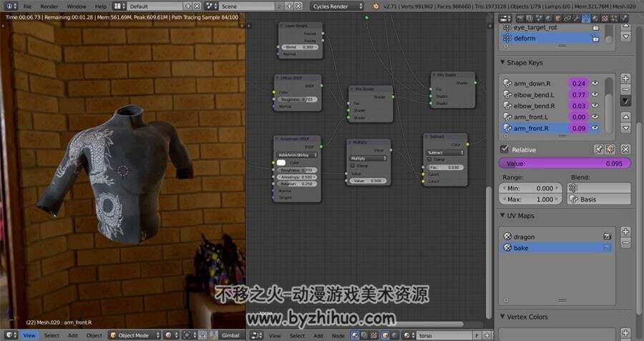The image size is (644, 341).
Task: Add a new shape key with plus
Action: (x=625, y=79)
